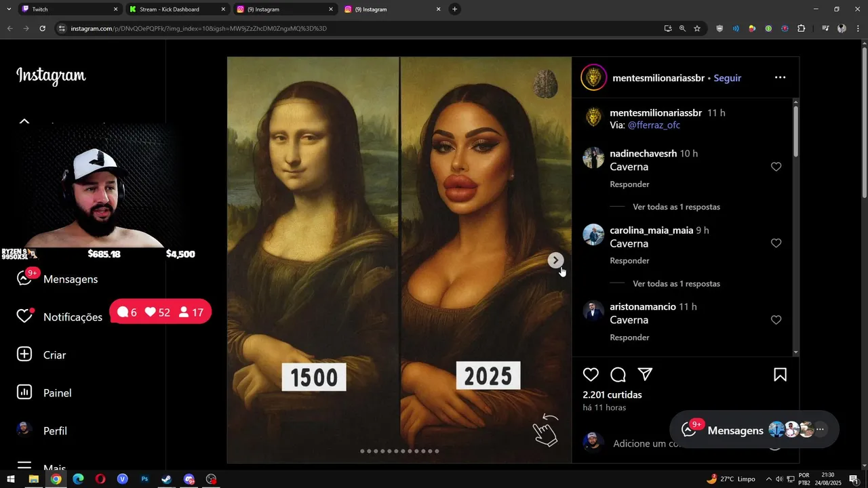Go to the next carousel image
868x488 pixels.
click(x=555, y=260)
